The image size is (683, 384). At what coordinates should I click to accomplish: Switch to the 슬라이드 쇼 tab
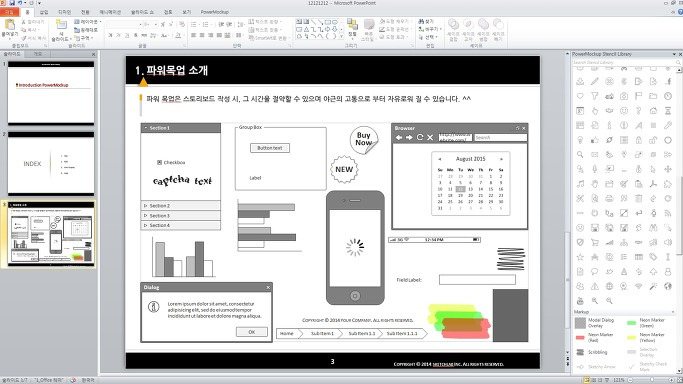tap(142, 12)
